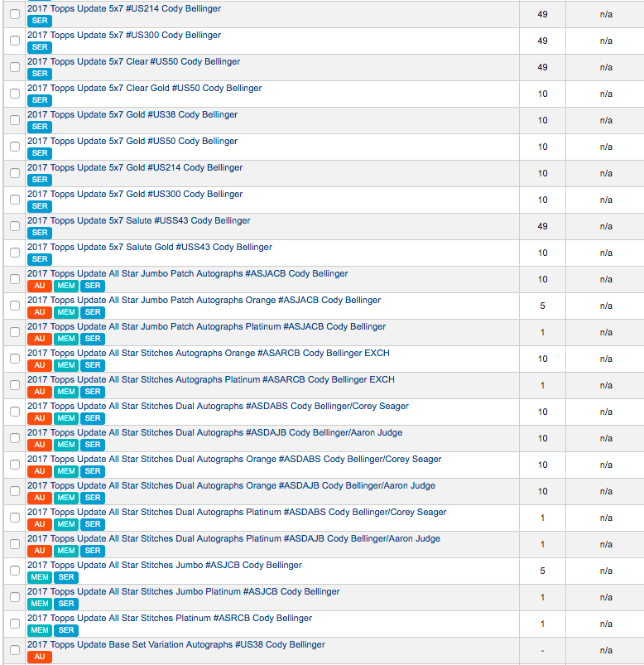Click SER badge under 5x7 Salute Gold #USS43

40,259
